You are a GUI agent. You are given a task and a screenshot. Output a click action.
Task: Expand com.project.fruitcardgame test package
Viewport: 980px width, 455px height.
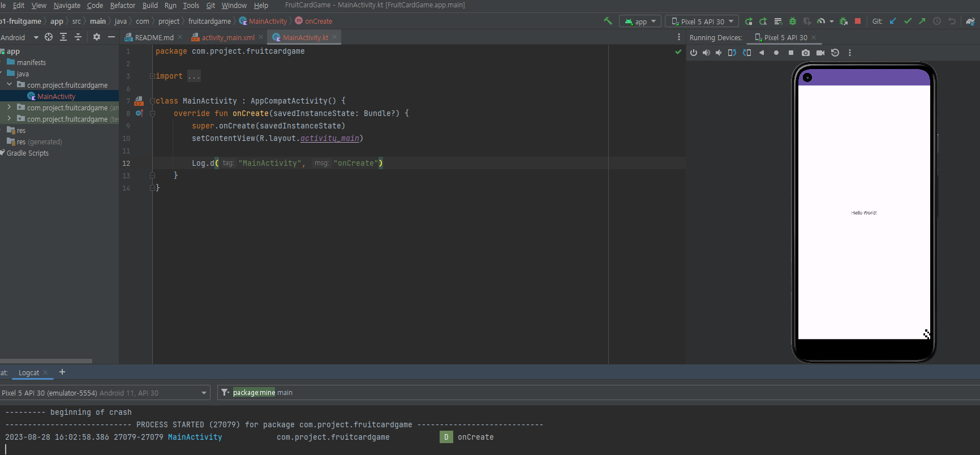9,118
